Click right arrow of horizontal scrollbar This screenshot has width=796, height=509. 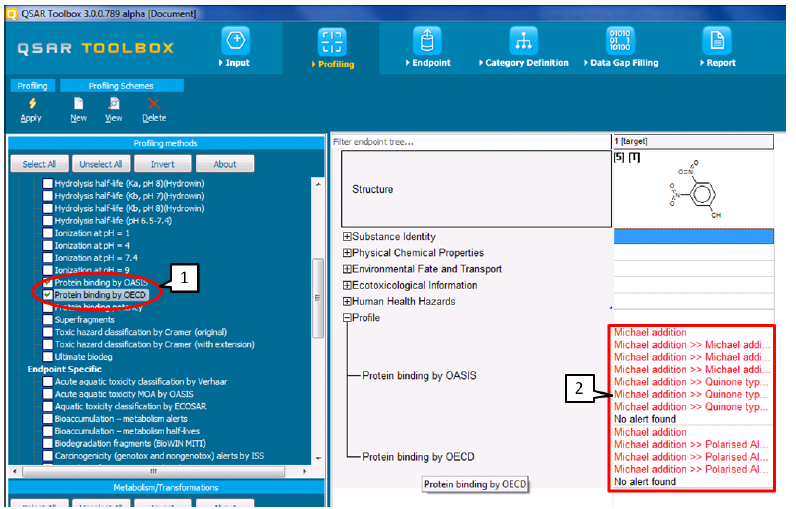click(x=305, y=471)
